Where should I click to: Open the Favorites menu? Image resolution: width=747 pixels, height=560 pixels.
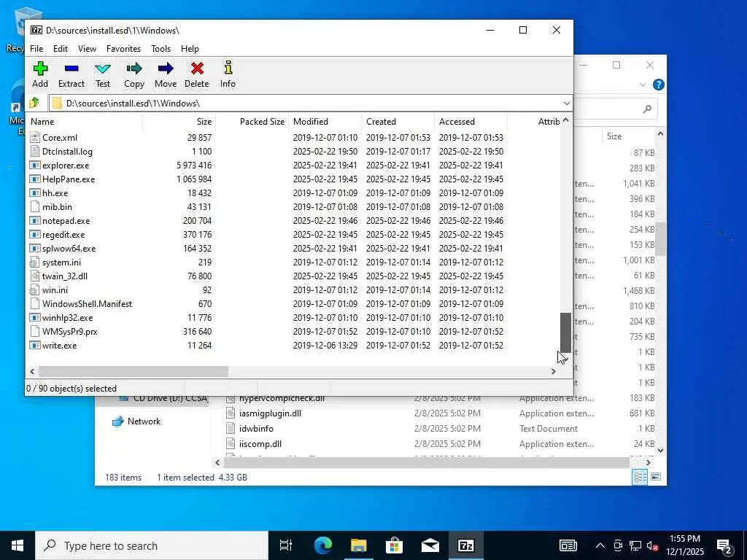point(123,49)
